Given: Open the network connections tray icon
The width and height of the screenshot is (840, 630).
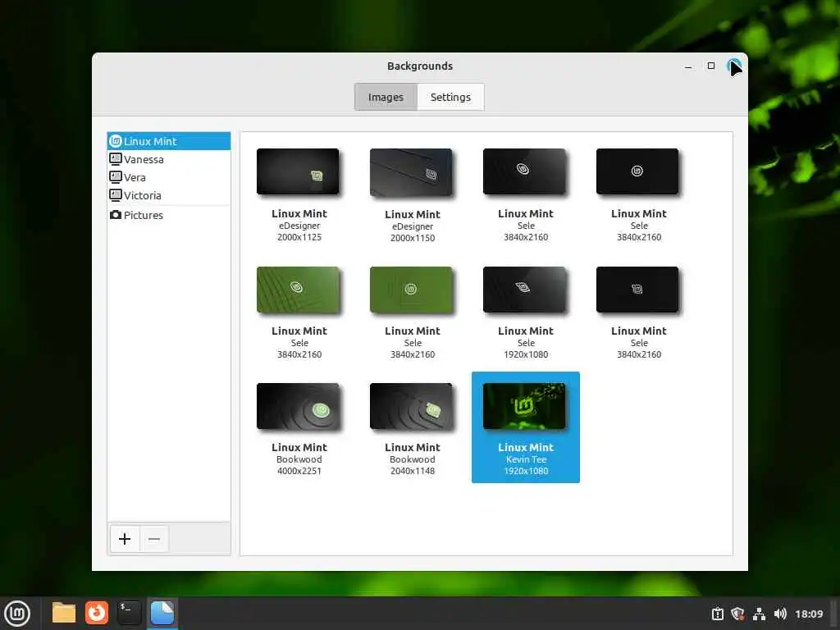Looking at the screenshot, I should [x=759, y=614].
